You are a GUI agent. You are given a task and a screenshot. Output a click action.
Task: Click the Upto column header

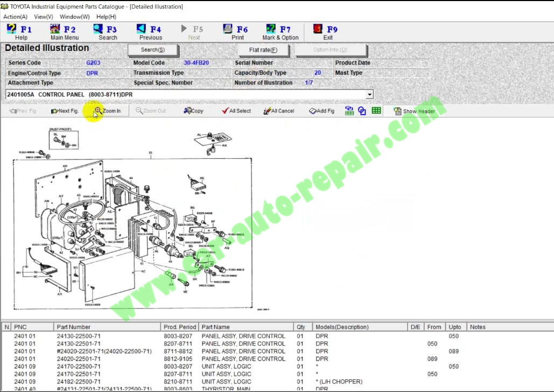pos(455,327)
